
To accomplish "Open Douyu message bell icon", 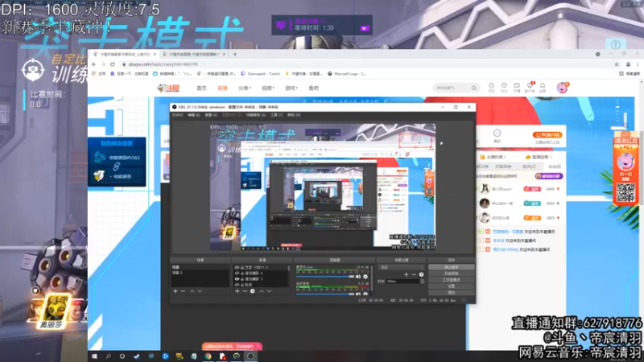I will (x=543, y=87).
